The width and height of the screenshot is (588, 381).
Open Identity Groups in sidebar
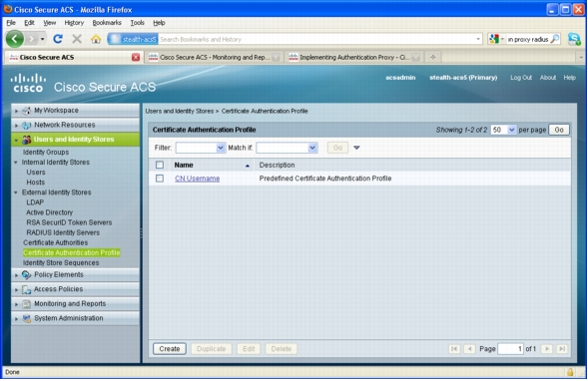(x=46, y=152)
